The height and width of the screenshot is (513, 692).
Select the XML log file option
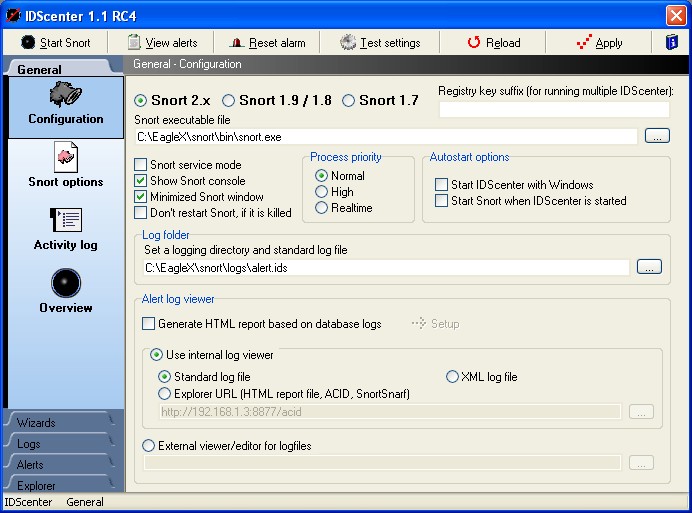(x=452, y=377)
